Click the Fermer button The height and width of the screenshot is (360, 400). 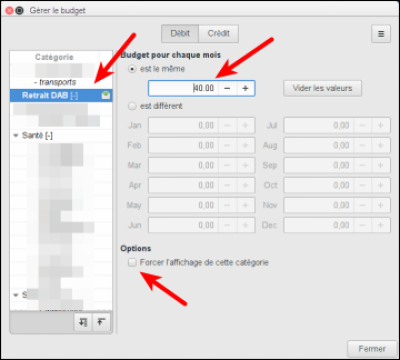[x=372, y=349]
